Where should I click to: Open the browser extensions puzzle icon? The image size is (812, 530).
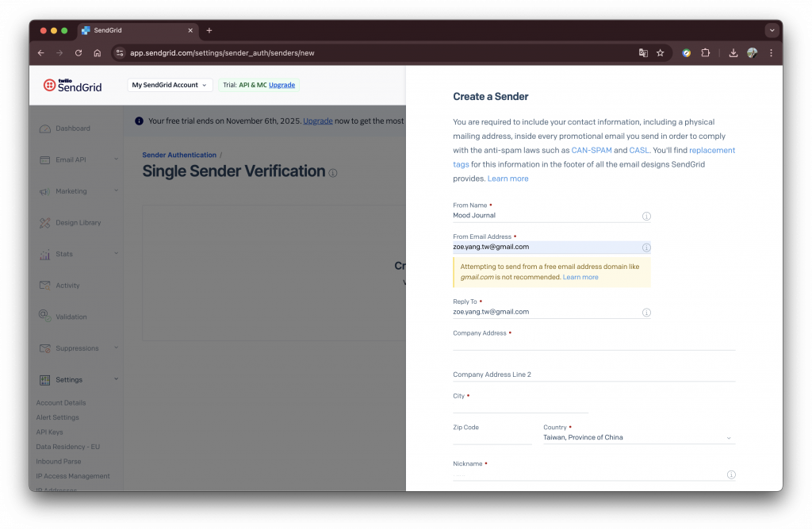coord(705,53)
